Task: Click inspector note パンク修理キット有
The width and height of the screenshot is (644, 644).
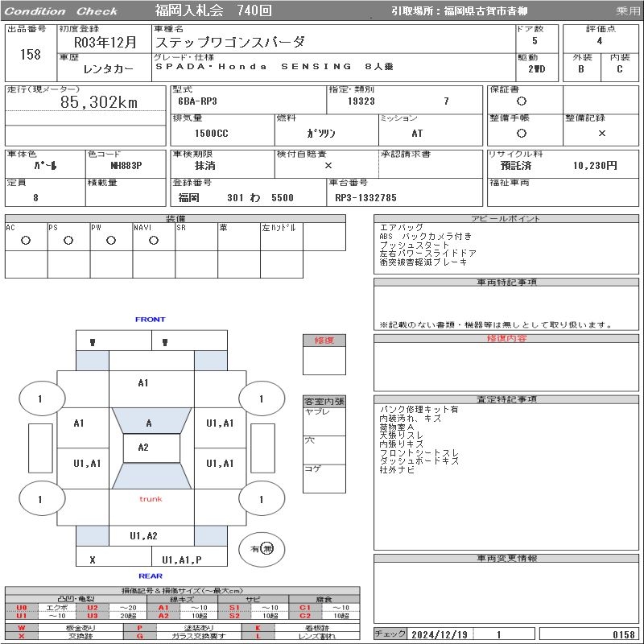Action: click(x=419, y=409)
